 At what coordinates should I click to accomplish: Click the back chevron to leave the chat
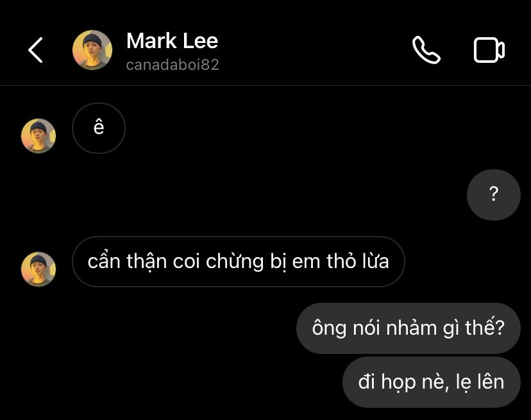tap(35, 50)
